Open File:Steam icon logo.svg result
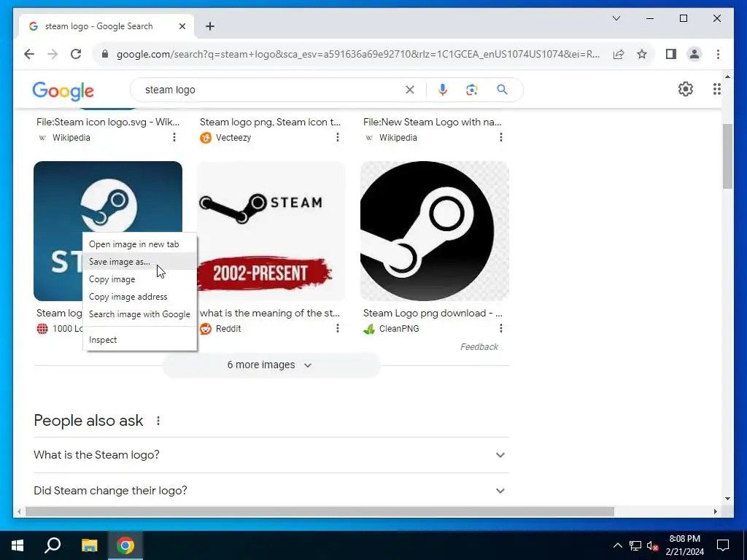The image size is (747, 560). tap(108, 122)
